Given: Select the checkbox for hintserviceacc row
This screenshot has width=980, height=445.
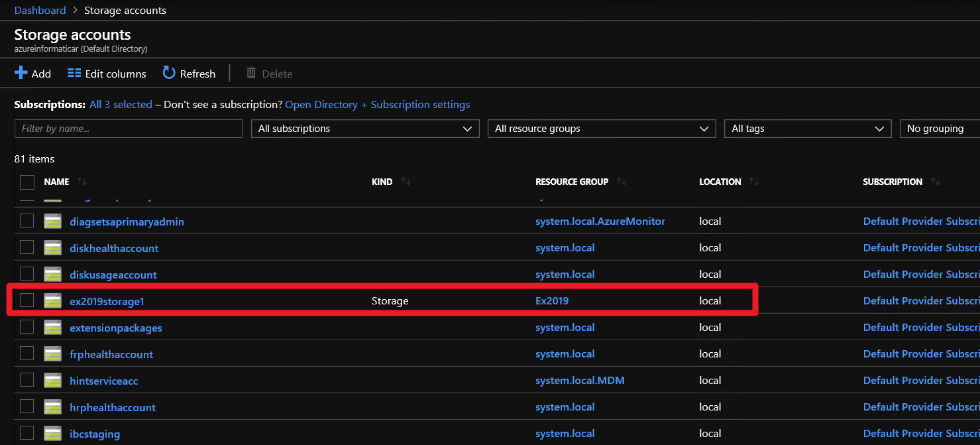Looking at the screenshot, I should [x=27, y=380].
